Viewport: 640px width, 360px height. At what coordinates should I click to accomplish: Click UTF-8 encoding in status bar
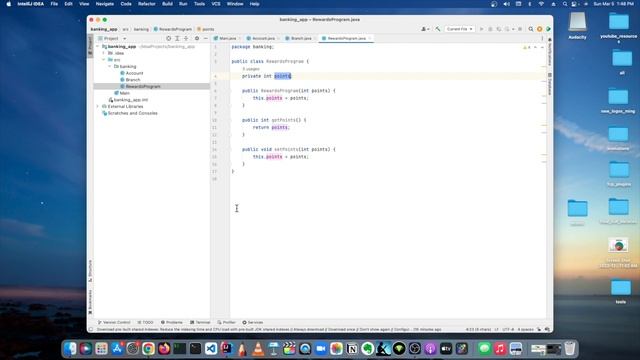point(508,329)
